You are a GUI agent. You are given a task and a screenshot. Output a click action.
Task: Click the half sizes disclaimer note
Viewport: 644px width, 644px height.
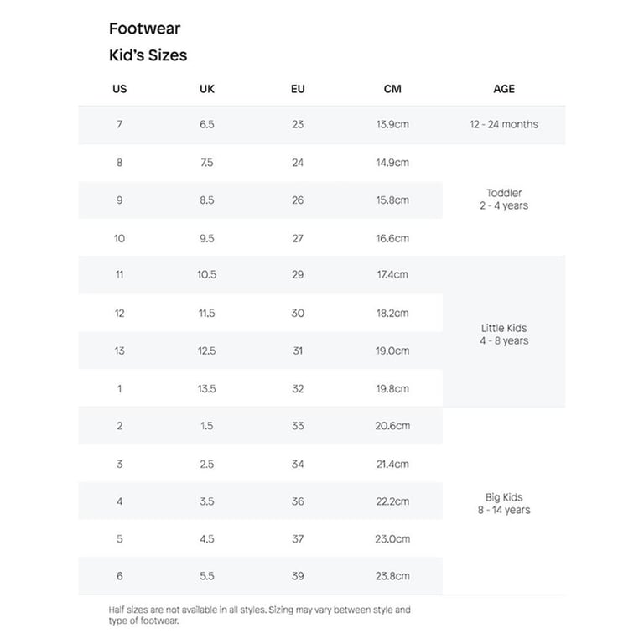pyautogui.click(x=260, y=615)
